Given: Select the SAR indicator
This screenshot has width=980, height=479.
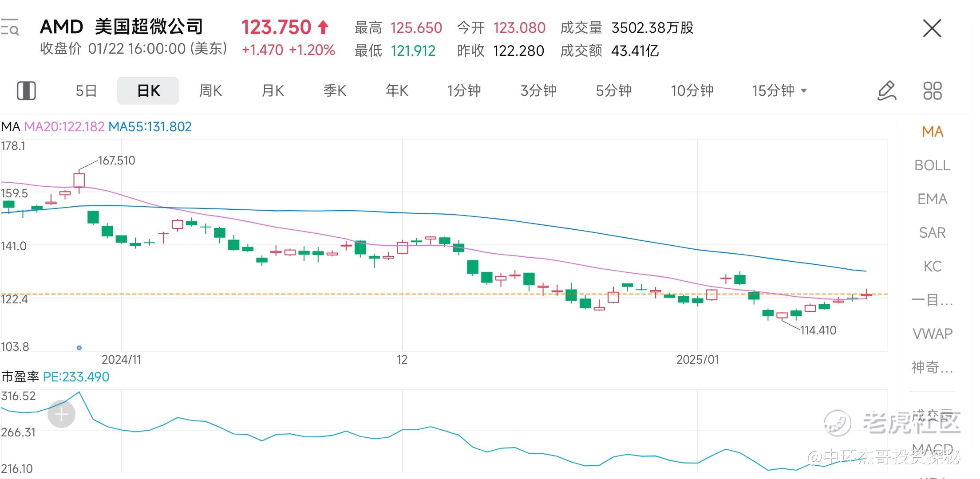Looking at the screenshot, I should pos(933,232).
